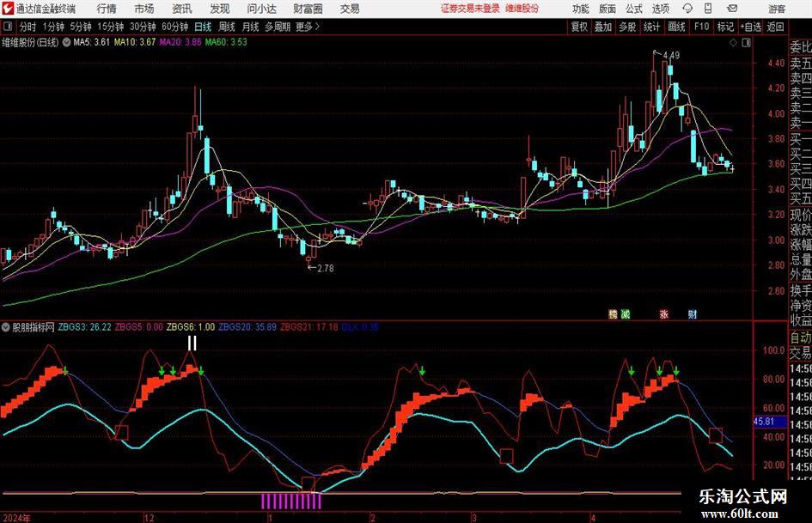Toggle the left sidebar panel icon

click(8, 27)
